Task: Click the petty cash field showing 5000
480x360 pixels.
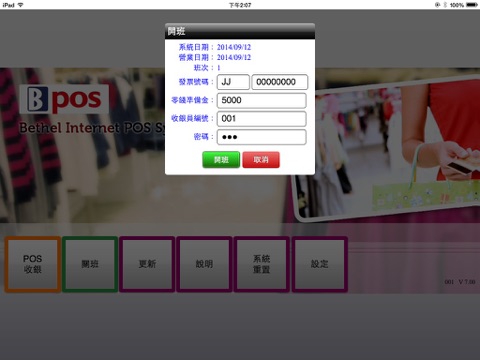Action: pyautogui.click(x=262, y=100)
